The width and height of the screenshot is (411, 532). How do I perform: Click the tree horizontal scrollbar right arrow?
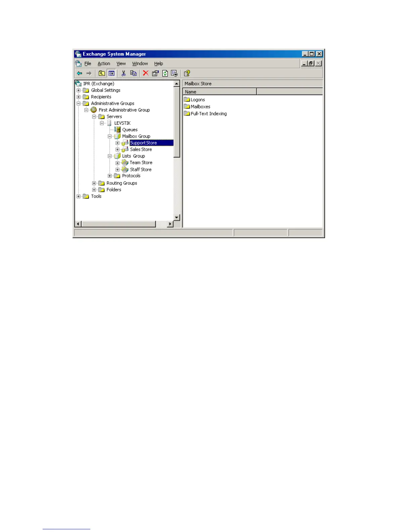pyautogui.click(x=170, y=224)
